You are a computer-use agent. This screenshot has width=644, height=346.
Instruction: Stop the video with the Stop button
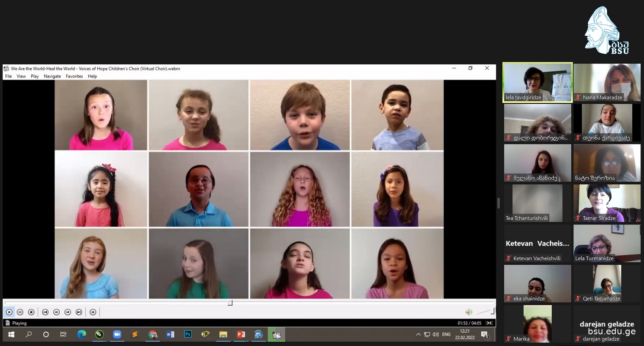click(x=31, y=312)
